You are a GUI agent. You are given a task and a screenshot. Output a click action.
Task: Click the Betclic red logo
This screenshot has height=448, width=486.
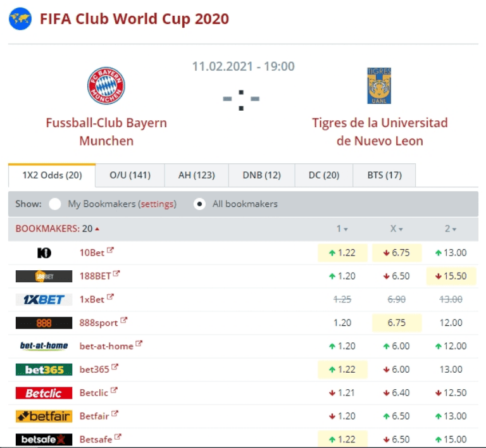pos(44,393)
